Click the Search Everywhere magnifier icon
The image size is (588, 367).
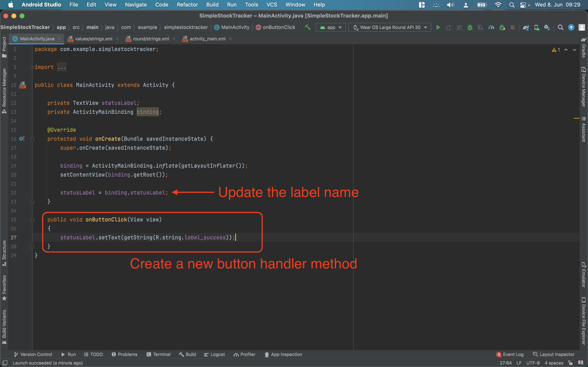point(560,28)
